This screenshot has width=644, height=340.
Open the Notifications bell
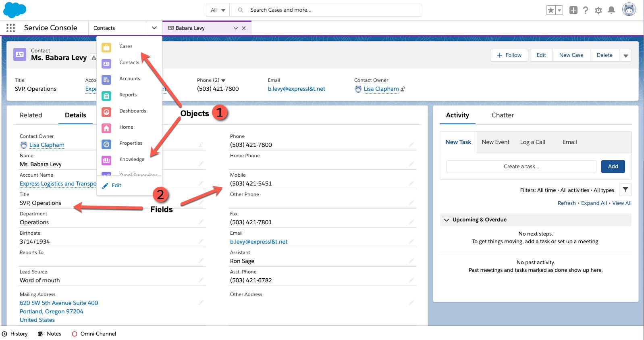(x=611, y=10)
